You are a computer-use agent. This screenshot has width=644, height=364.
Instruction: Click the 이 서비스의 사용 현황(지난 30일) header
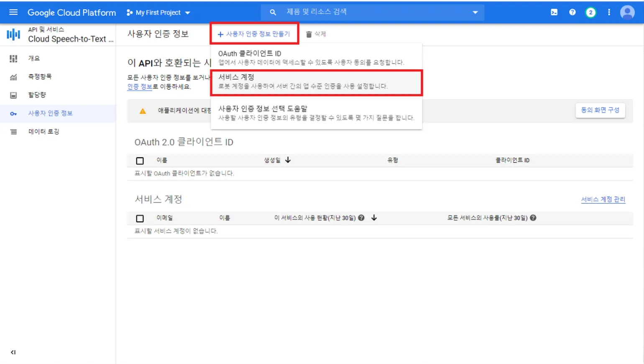coord(315,218)
